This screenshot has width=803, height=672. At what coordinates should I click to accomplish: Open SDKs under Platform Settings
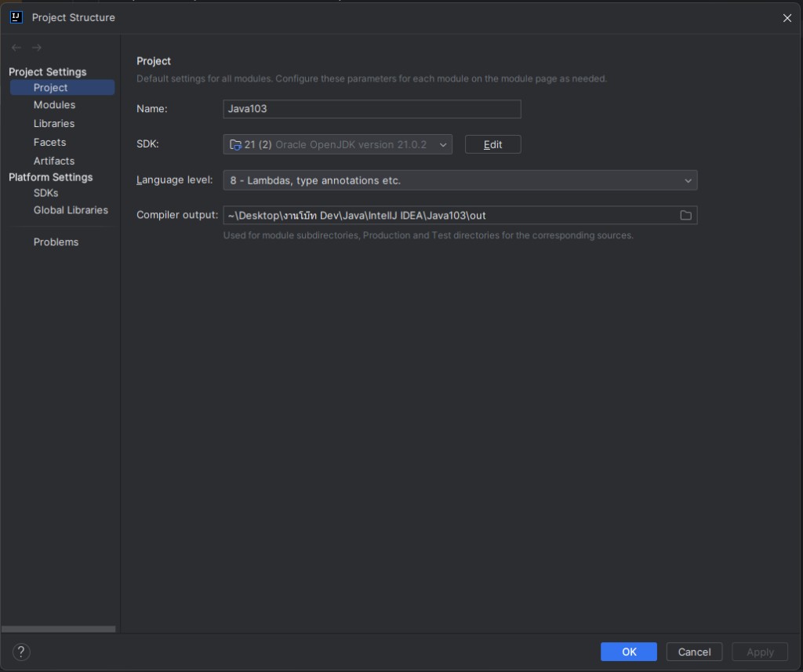tap(45, 193)
